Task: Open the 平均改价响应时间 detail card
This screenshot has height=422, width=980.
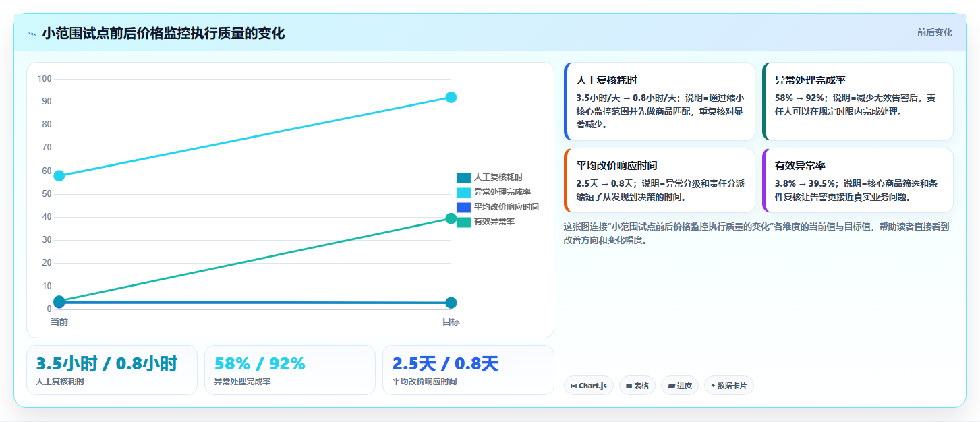Action: [x=659, y=180]
